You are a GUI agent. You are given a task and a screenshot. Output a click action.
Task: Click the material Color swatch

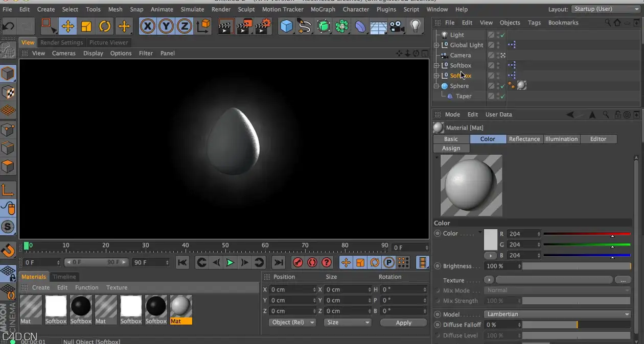click(x=491, y=239)
